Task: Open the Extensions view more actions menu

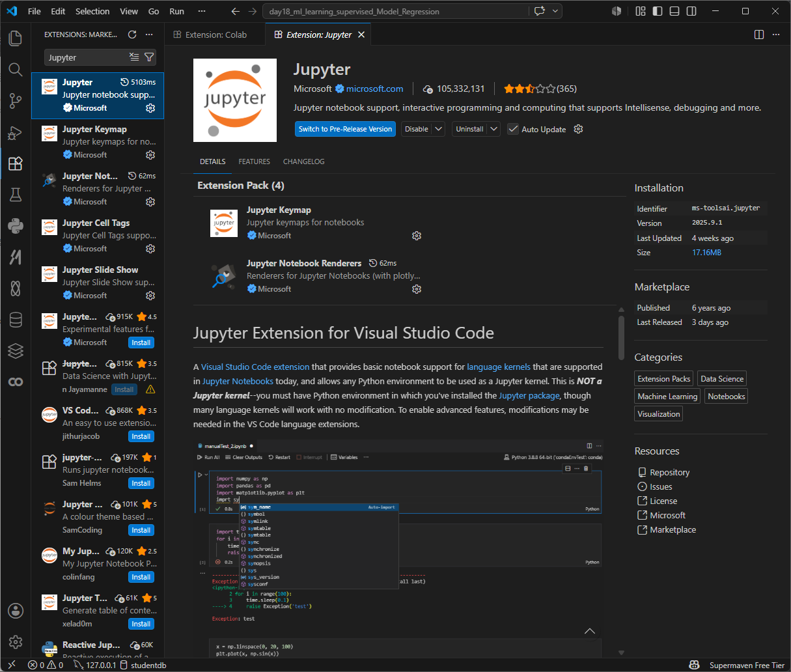Action: (149, 35)
